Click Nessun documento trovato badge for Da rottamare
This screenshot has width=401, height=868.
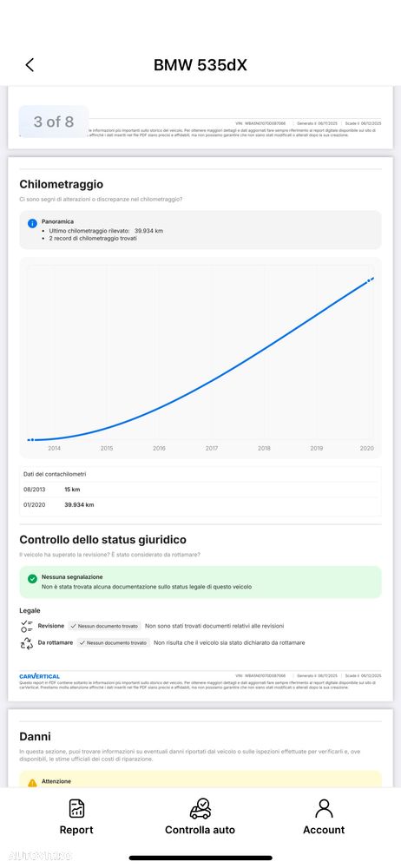point(114,643)
